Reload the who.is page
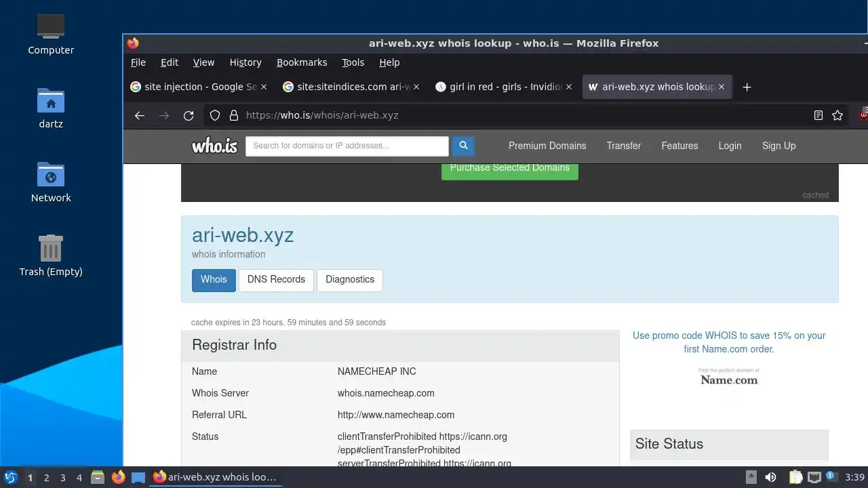Image resolution: width=868 pixels, height=488 pixels. pos(189,115)
